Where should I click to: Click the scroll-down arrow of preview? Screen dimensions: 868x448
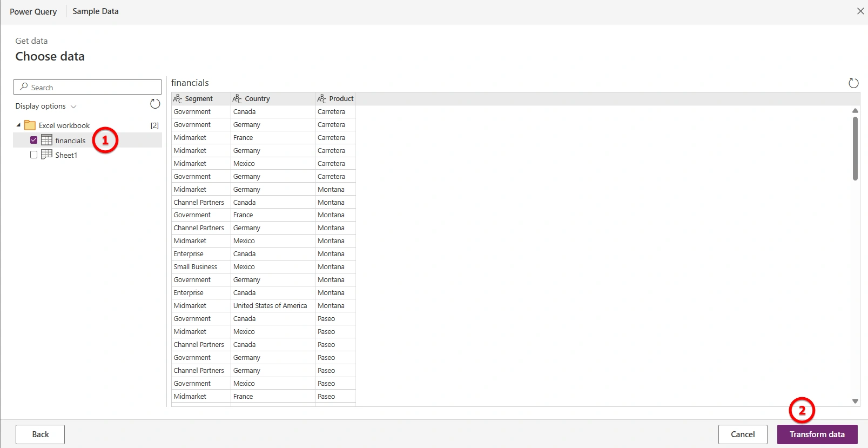[855, 401]
